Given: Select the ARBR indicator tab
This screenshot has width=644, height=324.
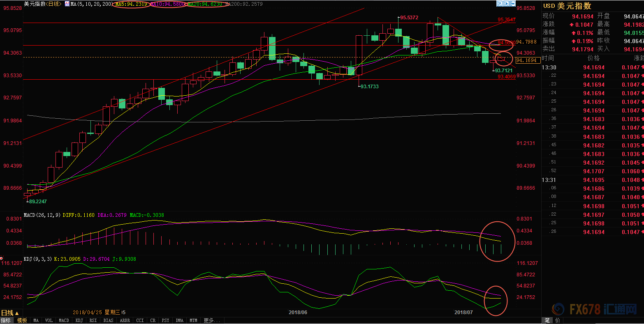Looking at the screenshot, I should (x=125, y=320).
